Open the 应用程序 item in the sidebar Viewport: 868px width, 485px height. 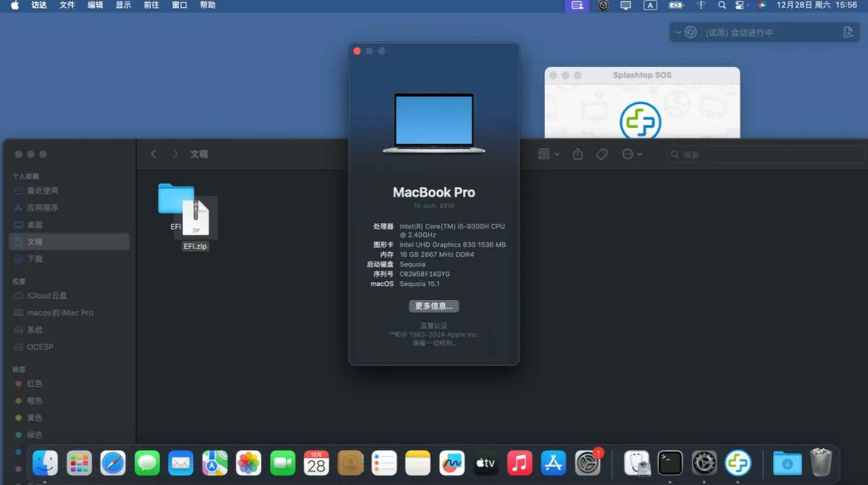(42, 207)
